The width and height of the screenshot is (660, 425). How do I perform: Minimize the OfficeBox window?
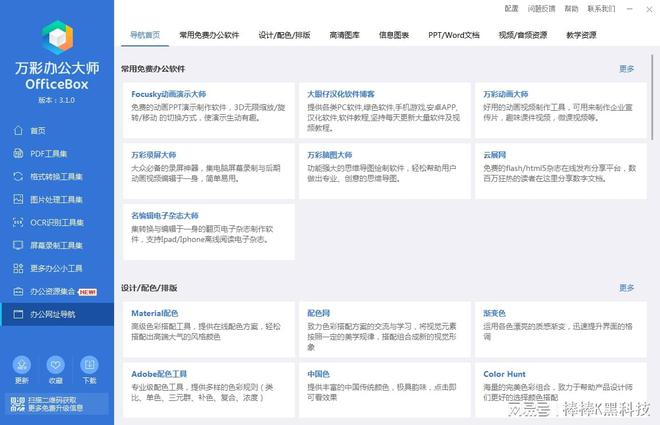629,8
